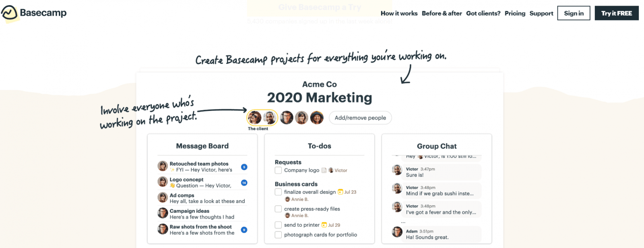Click the Basecamp logo icon
The width and height of the screenshot is (644, 248).
pyautogui.click(x=8, y=12)
